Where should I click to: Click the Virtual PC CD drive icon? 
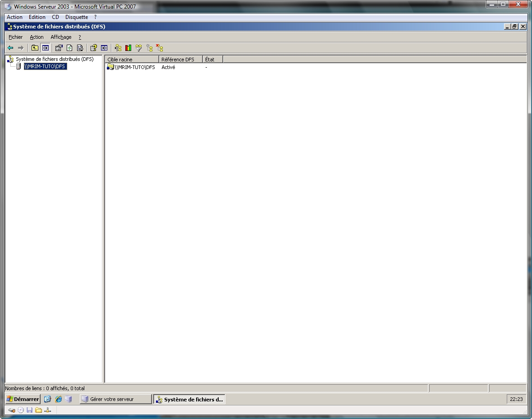point(21,410)
